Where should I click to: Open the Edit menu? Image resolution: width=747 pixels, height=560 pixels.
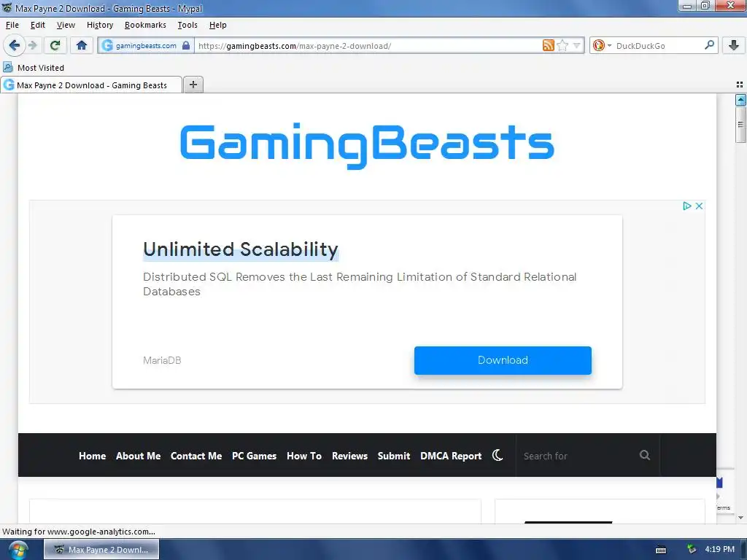coord(38,25)
